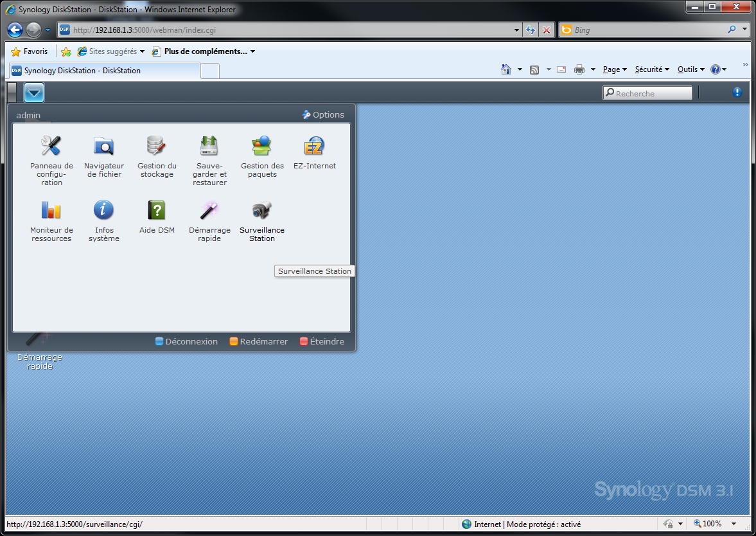This screenshot has width=756, height=536.
Task: Click the Print icon
Action: [579, 69]
